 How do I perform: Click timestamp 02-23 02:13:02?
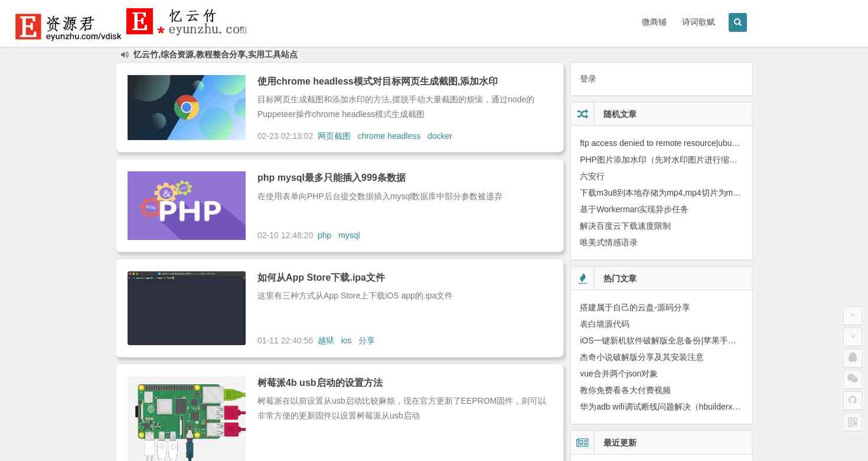[x=285, y=136]
